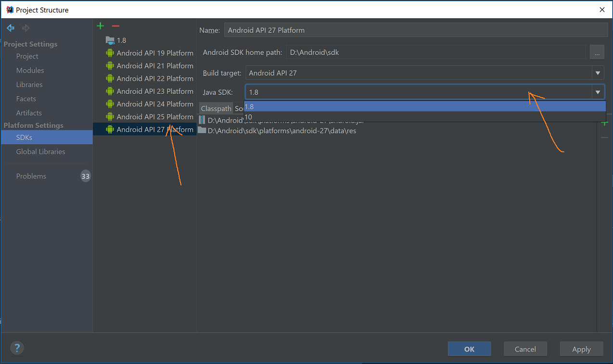Screen dimensions: 613x364
Task: Select Android API 22 Platform in list
Action: pos(155,78)
